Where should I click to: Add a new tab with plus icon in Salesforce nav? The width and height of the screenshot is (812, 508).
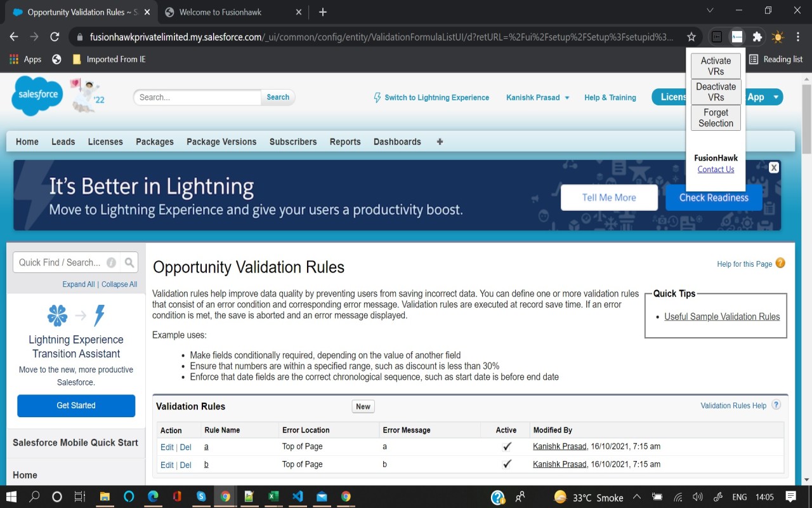coord(440,142)
